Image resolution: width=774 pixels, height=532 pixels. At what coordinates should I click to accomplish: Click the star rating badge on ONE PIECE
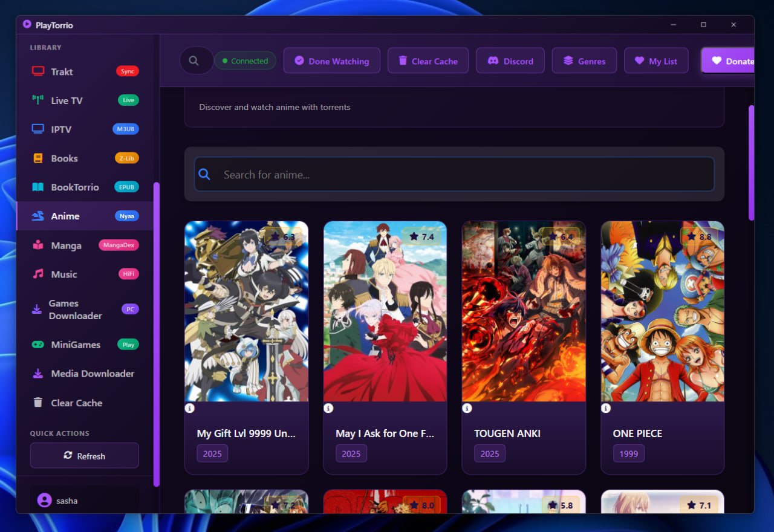tap(697, 237)
